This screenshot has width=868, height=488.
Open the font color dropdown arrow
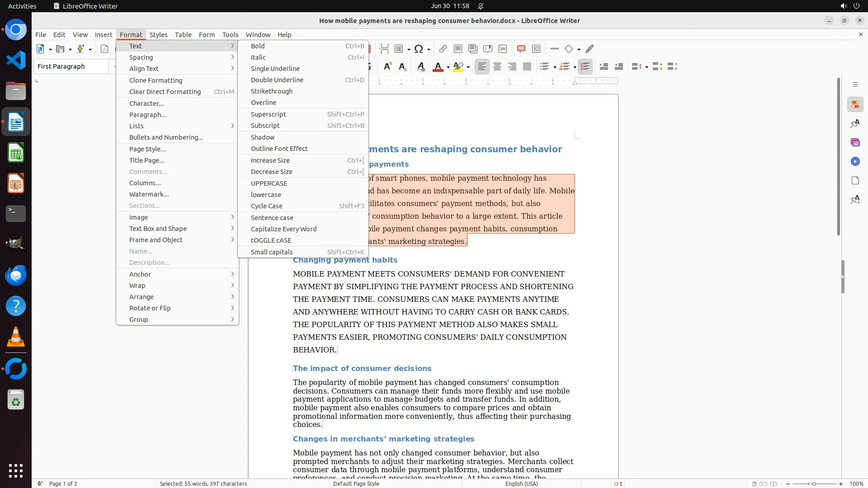tap(448, 67)
